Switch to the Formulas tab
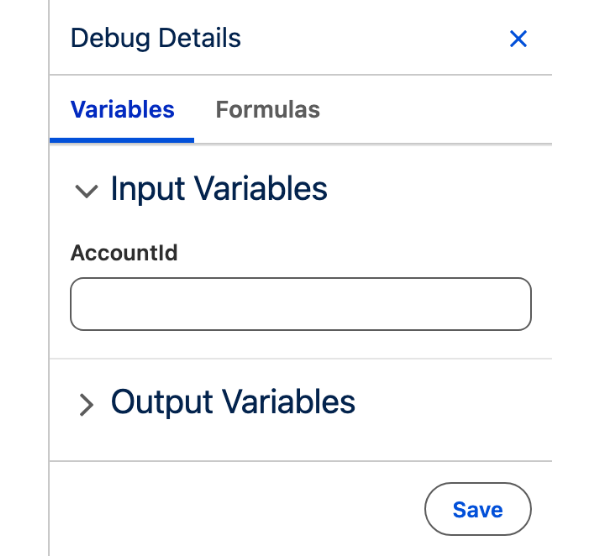Viewport: 600px width, 556px height. (x=268, y=110)
